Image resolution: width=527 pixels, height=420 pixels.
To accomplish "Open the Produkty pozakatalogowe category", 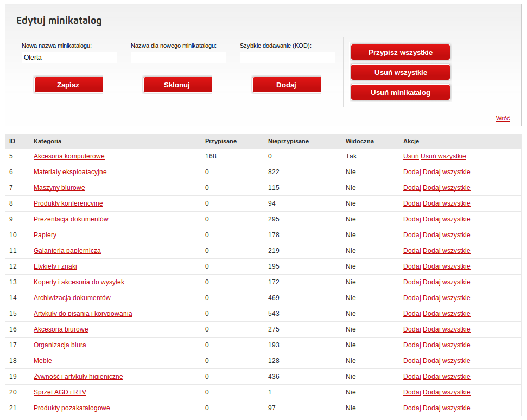I will click(x=72, y=408).
